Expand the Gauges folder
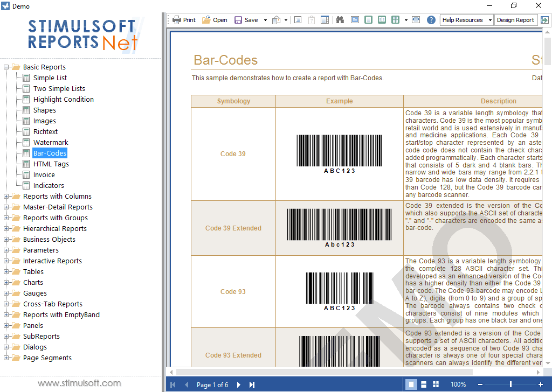 6,293
